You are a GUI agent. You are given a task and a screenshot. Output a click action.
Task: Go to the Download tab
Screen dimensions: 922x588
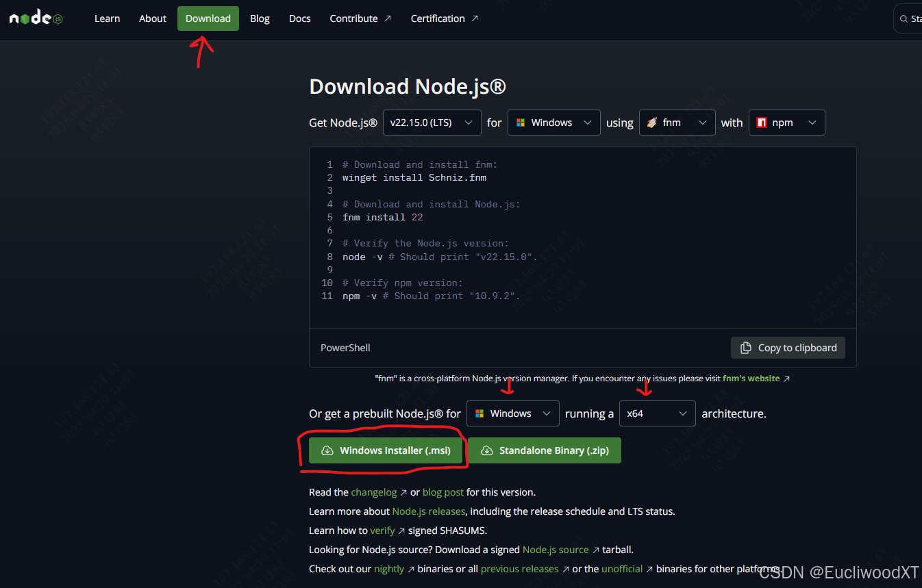208,18
